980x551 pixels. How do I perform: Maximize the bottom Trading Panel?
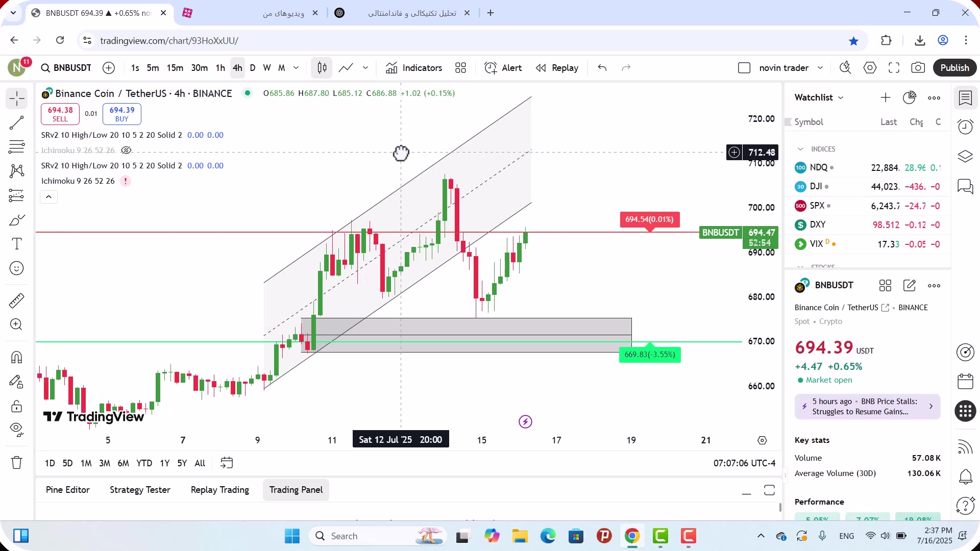coord(769,490)
